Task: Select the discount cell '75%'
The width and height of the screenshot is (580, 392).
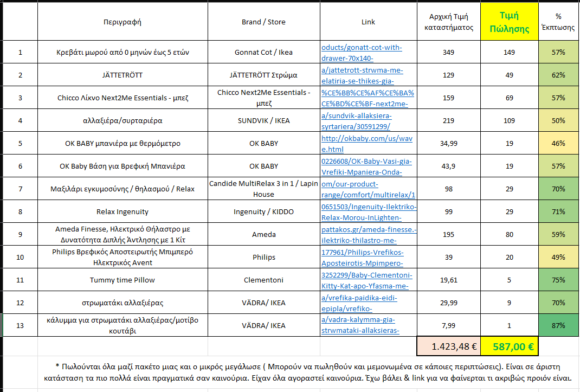Action: (558, 280)
